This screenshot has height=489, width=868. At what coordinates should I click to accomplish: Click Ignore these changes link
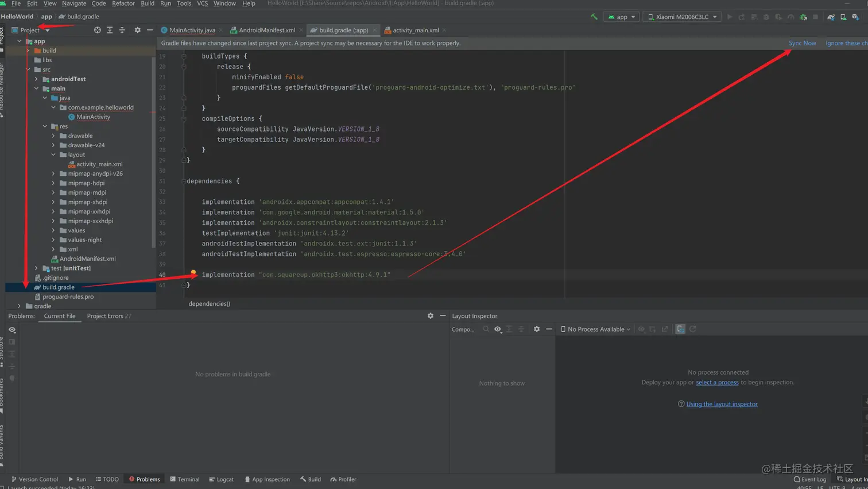coord(846,43)
